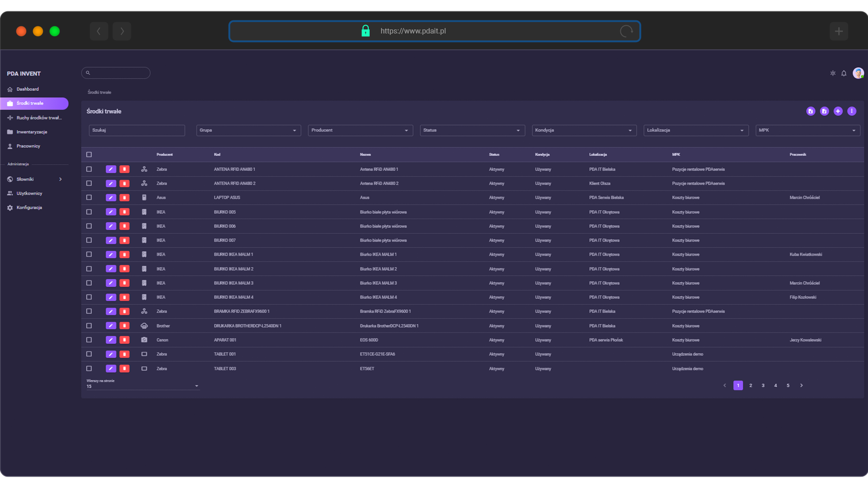868x488 pixels.
Task: Open the Grupa filter dropdown
Action: click(248, 130)
